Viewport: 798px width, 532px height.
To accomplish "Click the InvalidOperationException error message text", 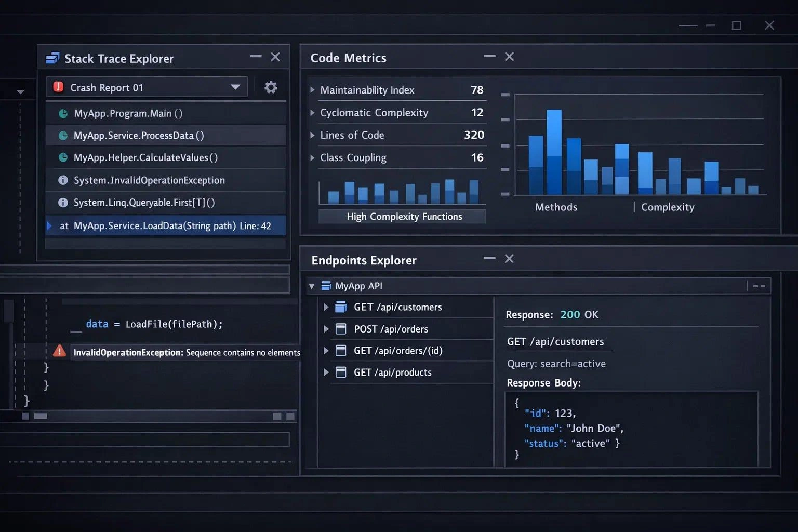I will pyautogui.click(x=187, y=352).
